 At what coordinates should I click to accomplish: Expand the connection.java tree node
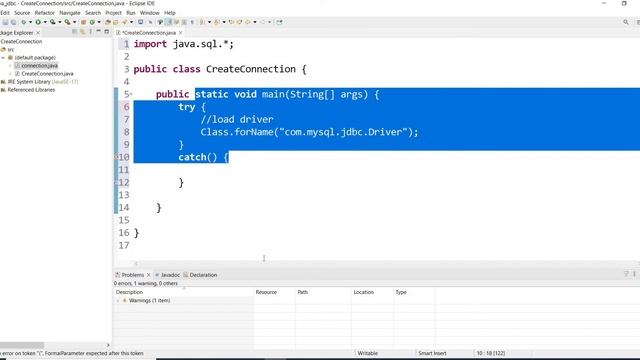(11, 66)
